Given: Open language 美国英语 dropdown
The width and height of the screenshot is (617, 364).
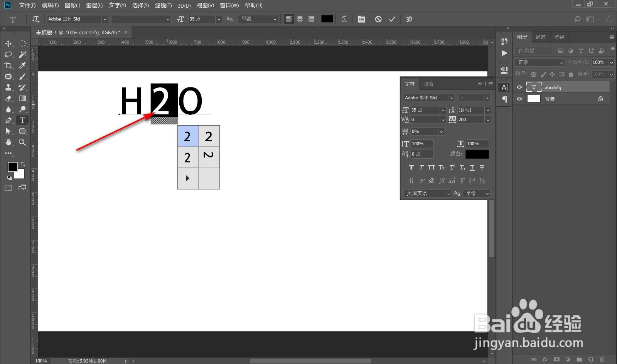Looking at the screenshot, I should click(x=428, y=193).
